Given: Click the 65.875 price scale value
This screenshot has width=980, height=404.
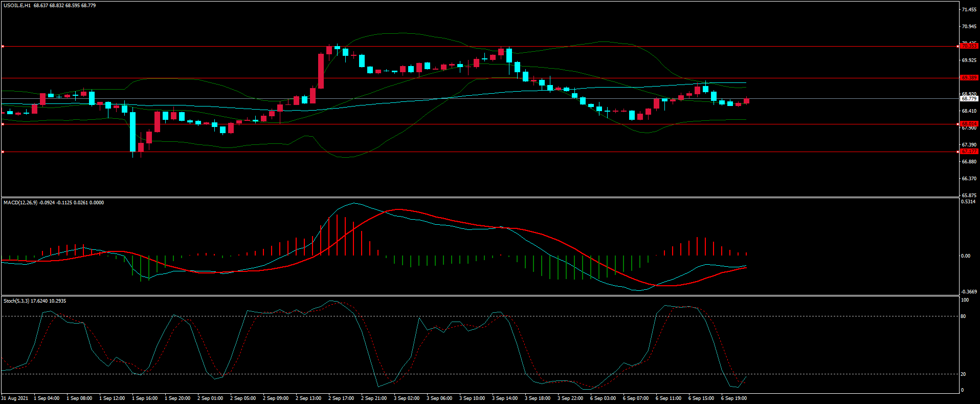Looking at the screenshot, I should pyautogui.click(x=969, y=196).
